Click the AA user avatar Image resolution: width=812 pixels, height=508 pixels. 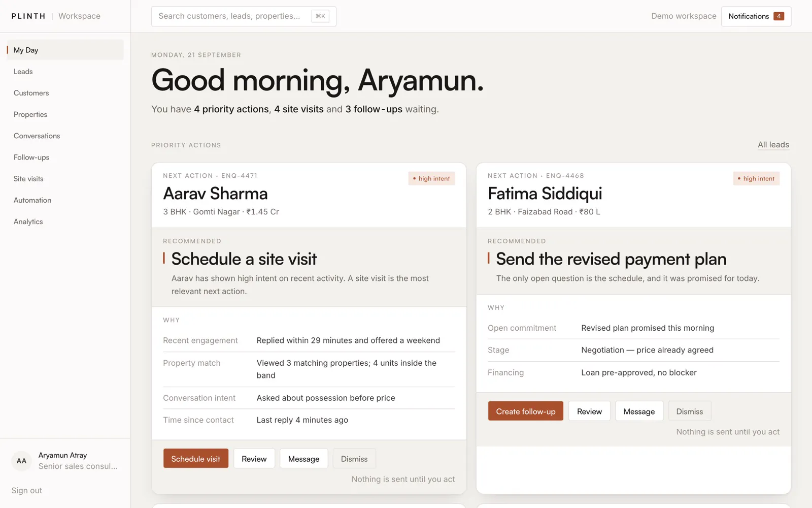(21, 461)
